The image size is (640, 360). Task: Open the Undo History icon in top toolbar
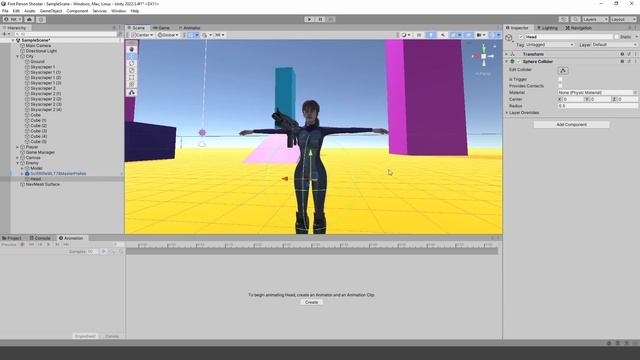pyautogui.click(x=564, y=19)
